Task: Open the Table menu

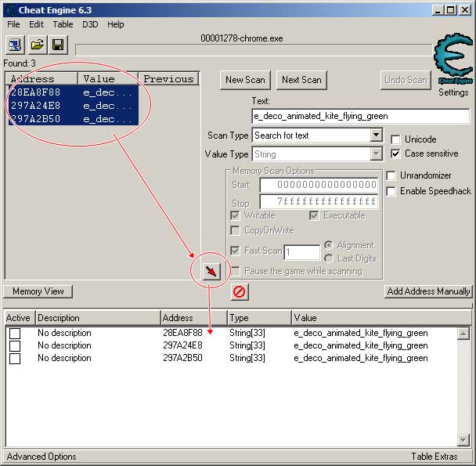Action: (x=63, y=24)
